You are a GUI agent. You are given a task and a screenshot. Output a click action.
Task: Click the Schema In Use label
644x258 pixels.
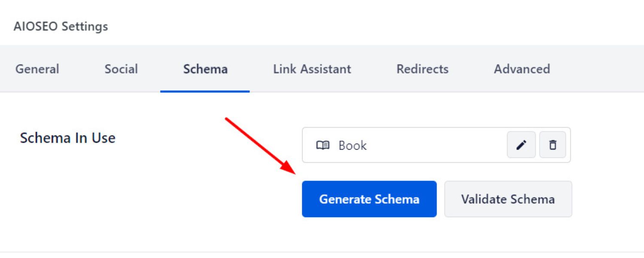click(x=67, y=138)
